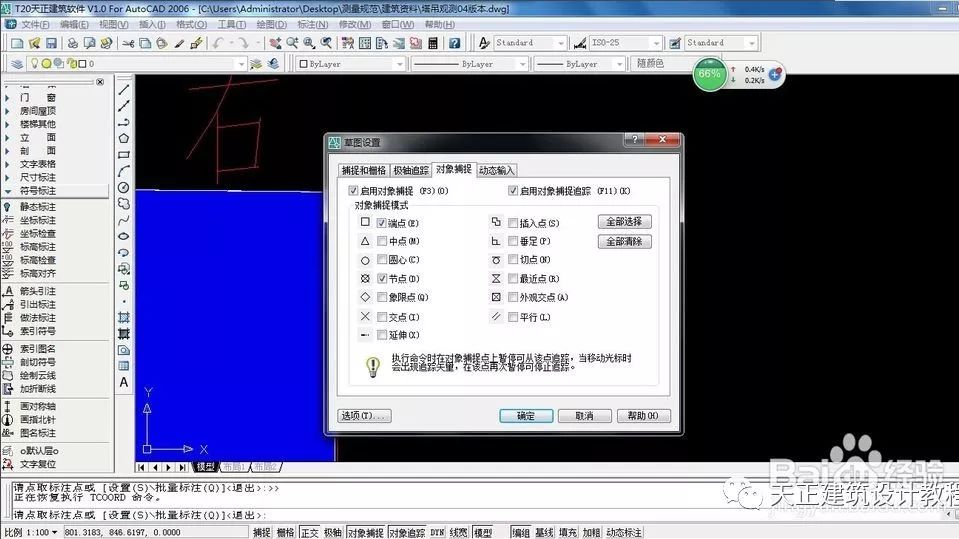Open the ISO-25 dimension style dropdown
959x539 pixels.
pyautogui.click(x=656, y=43)
